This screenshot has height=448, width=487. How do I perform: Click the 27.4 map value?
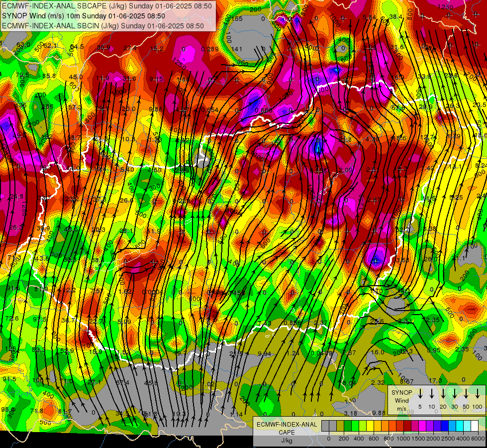pos(130,48)
